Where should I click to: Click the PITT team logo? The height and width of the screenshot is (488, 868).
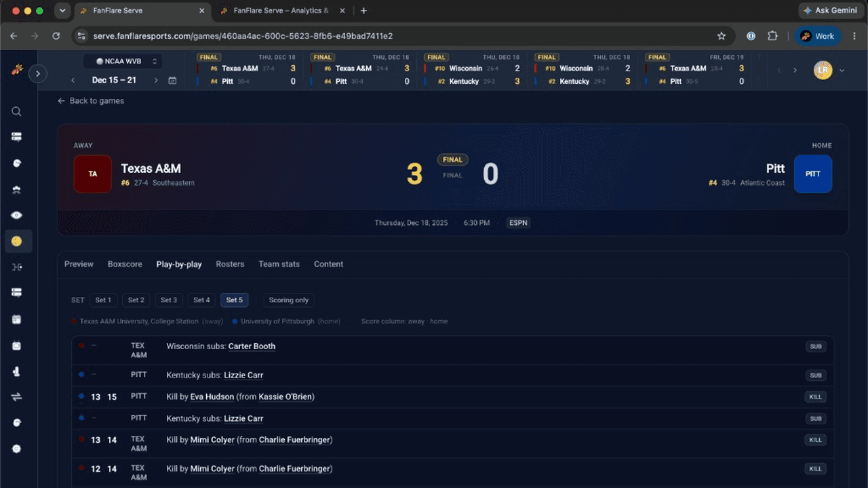click(813, 174)
